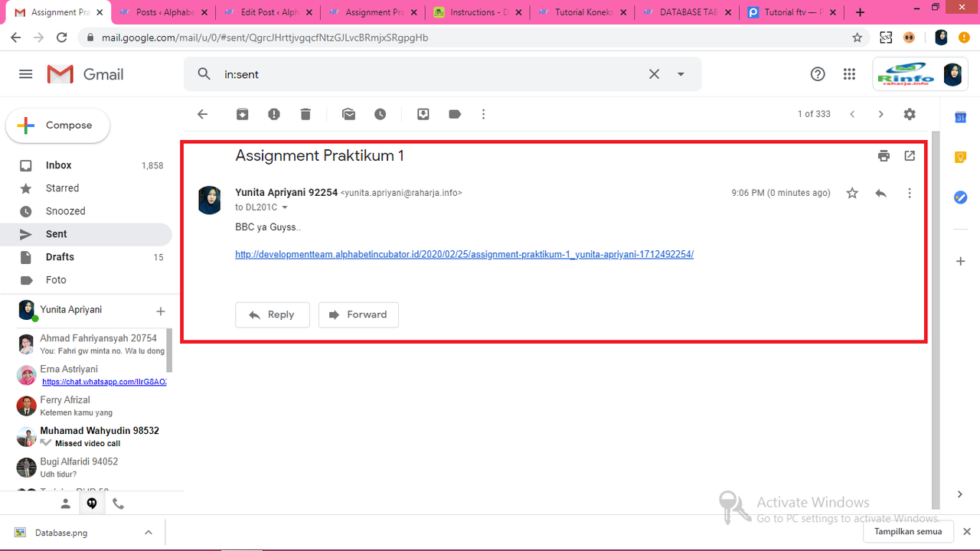
Task: Star the Assignment Praktikum 1 message
Action: pyautogui.click(x=852, y=193)
